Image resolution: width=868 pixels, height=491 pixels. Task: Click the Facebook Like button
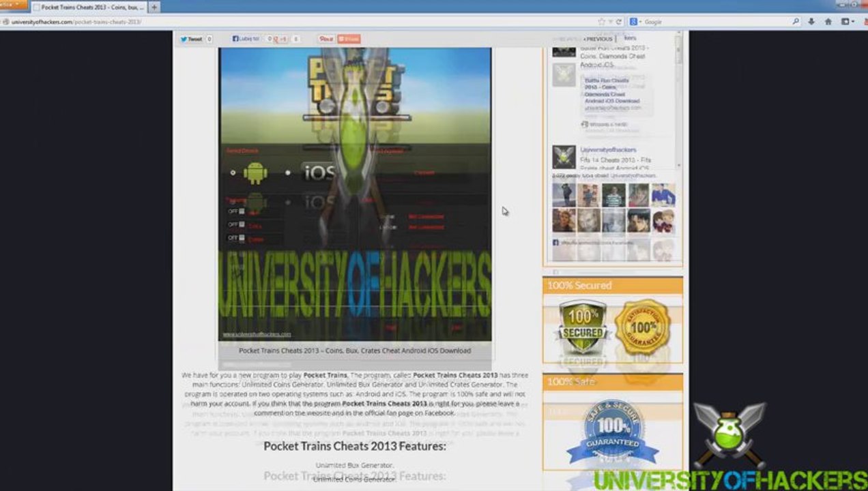[246, 39]
